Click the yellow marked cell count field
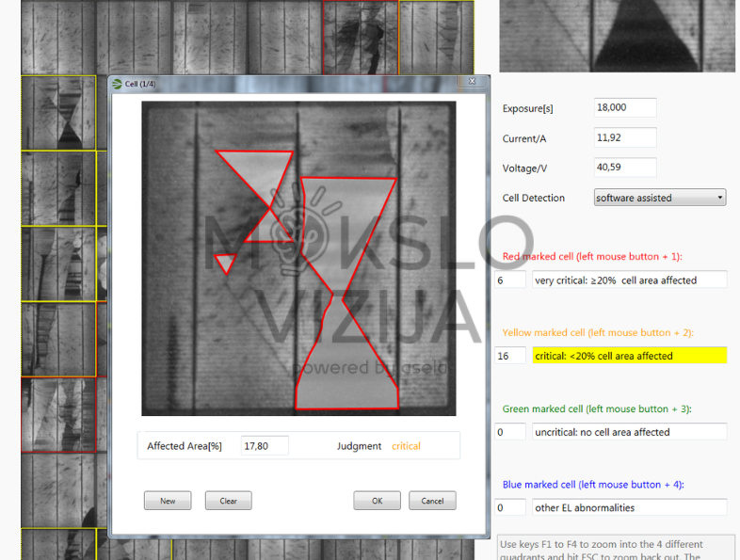 (510, 356)
